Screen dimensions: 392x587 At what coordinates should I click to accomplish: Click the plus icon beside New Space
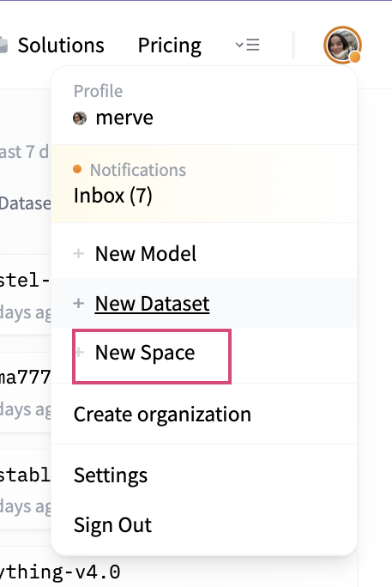point(79,352)
